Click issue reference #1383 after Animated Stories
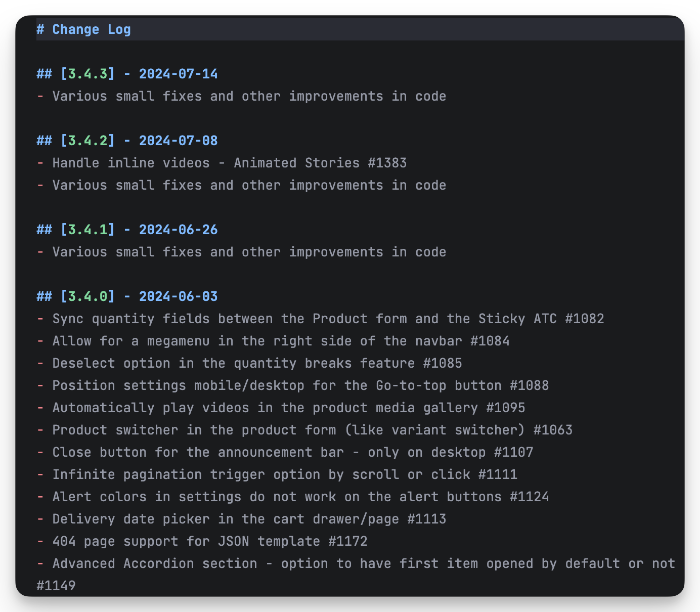This screenshot has width=700, height=612. pos(387,163)
